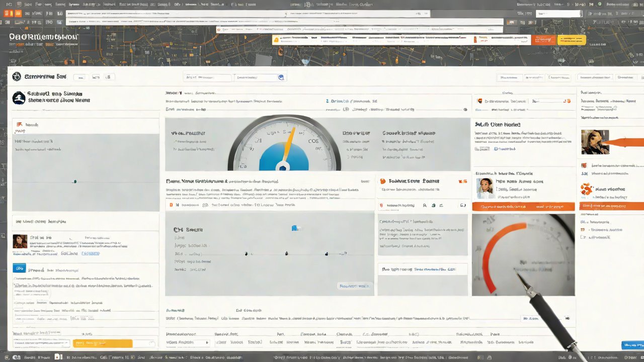The height and width of the screenshot is (362, 644).
Task: Click the round logo icon beside page title
Action: 17,77
